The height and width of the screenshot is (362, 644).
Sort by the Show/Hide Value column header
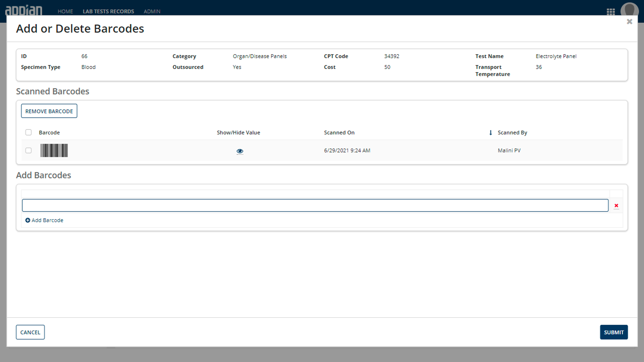[x=238, y=132]
